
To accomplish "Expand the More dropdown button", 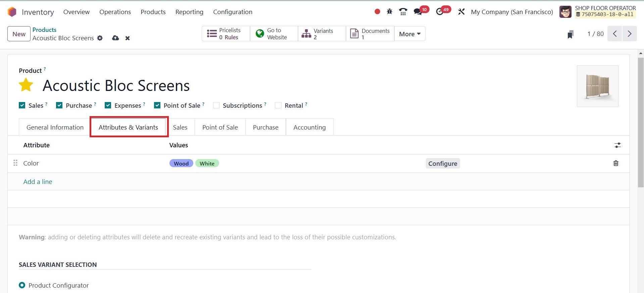I will (409, 34).
